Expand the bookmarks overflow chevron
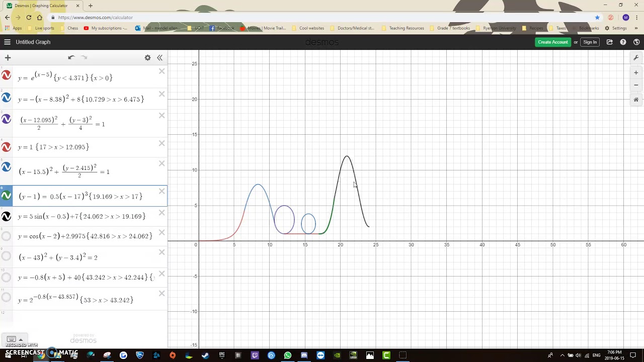 (636, 28)
